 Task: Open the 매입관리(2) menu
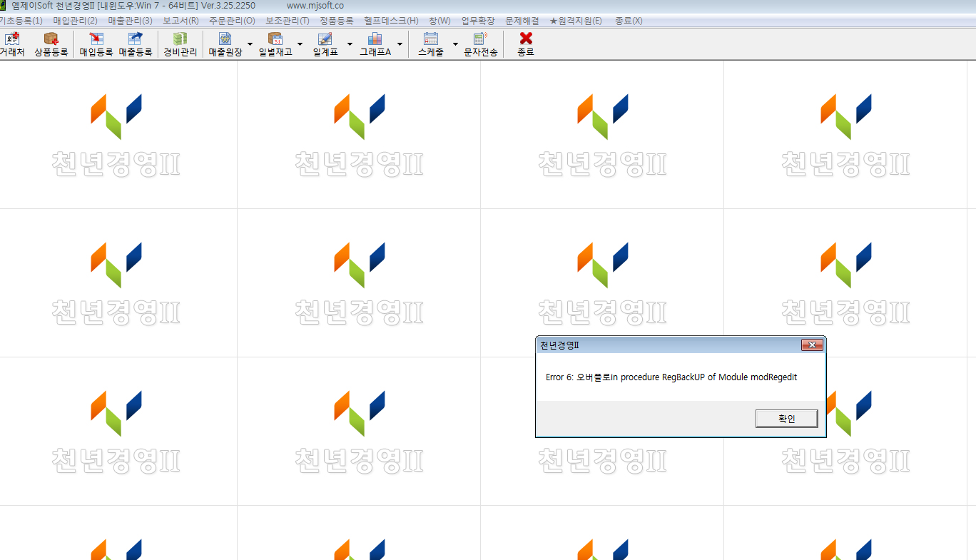tap(75, 21)
